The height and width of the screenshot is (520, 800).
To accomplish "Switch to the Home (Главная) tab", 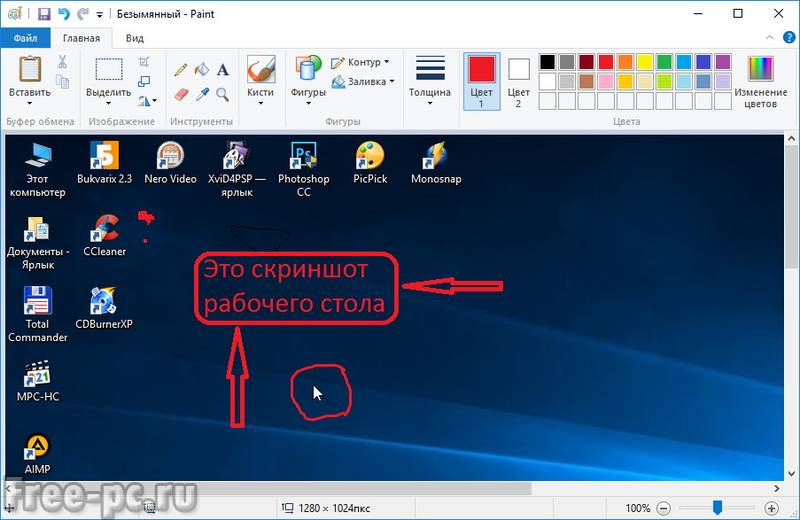I will pos(81,38).
